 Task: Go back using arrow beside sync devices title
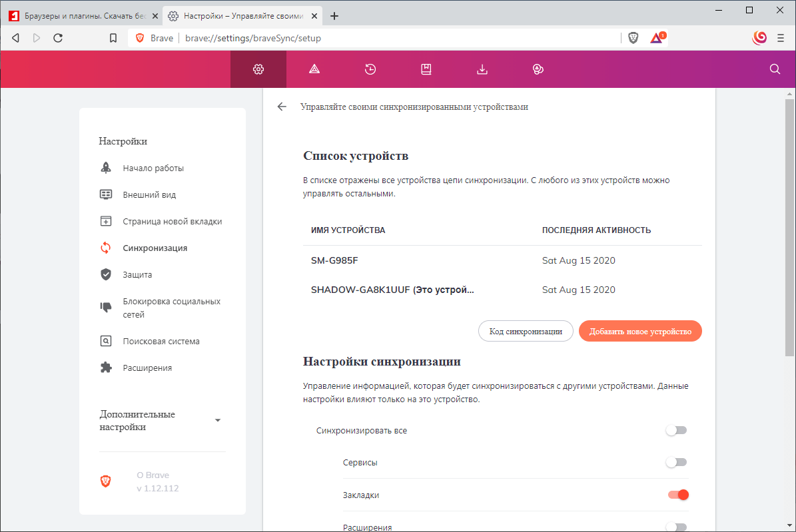282,107
